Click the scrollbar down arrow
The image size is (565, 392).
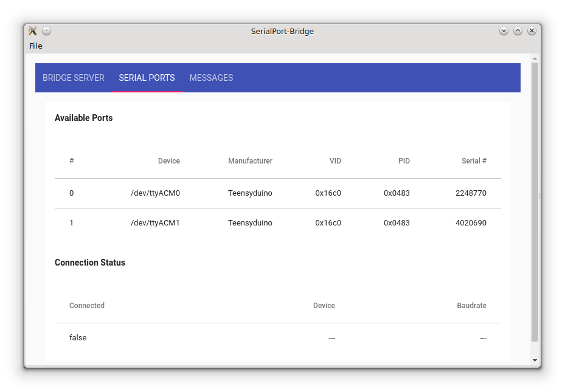[x=536, y=360]
